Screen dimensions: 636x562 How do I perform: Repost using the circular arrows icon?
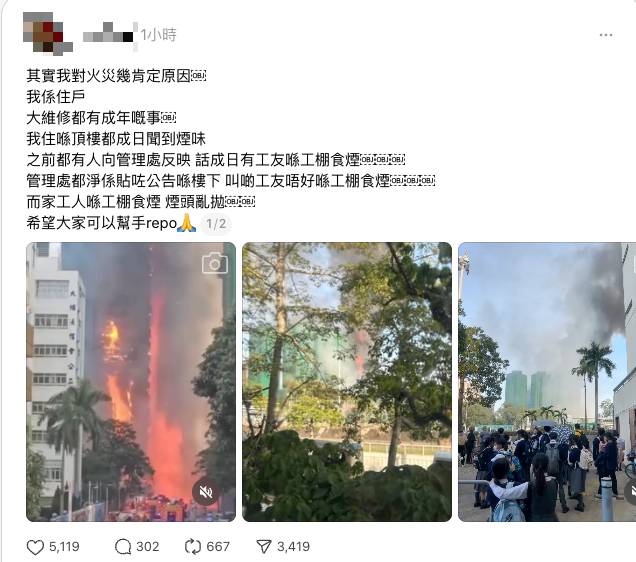click(193, 547)
